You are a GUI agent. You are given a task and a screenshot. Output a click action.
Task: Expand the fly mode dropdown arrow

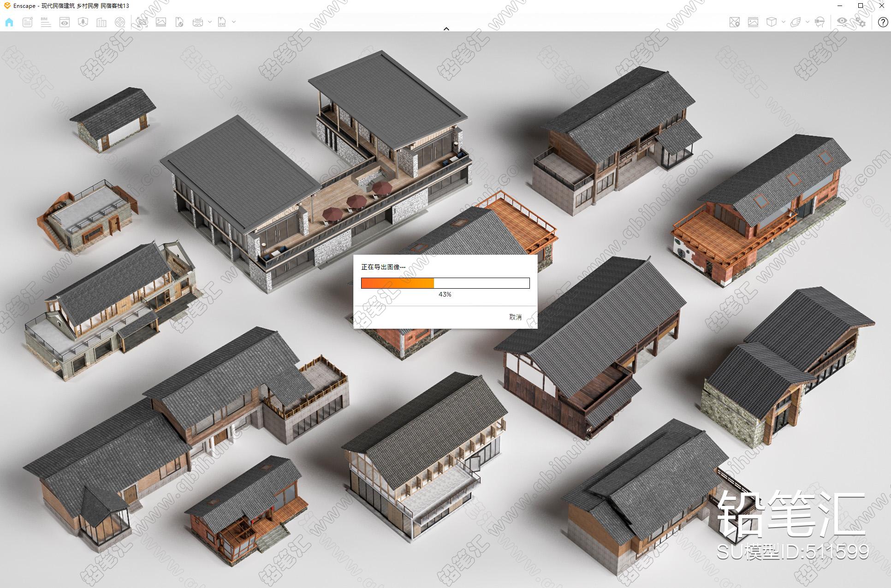point(807,22)
